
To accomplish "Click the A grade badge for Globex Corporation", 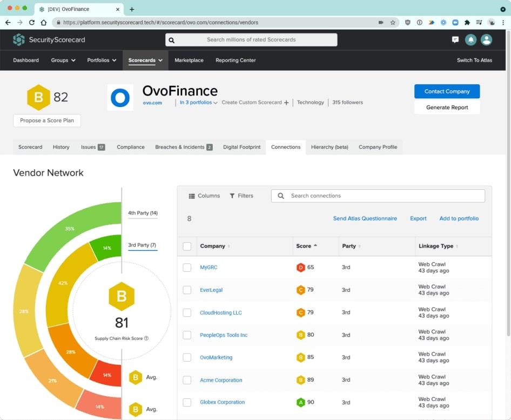I will pos(300,402).
